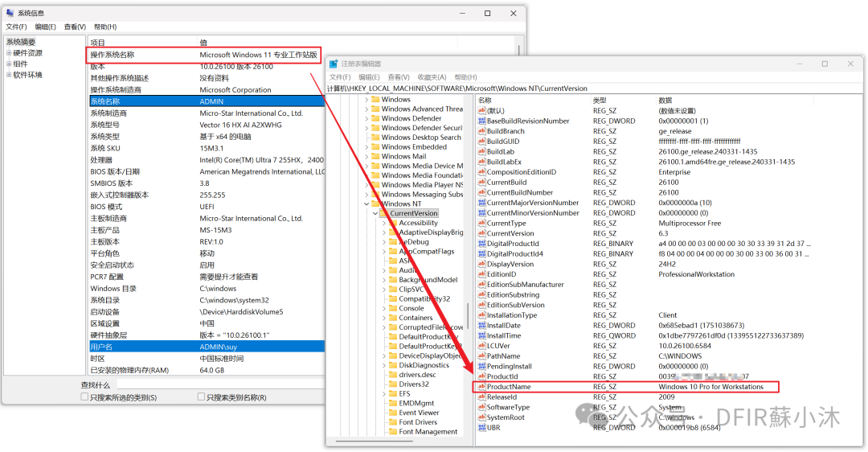Screen dimensions: 868x452
Task: Collapse the CurrentVersion registry key
Action: click(x=375, y=213)
